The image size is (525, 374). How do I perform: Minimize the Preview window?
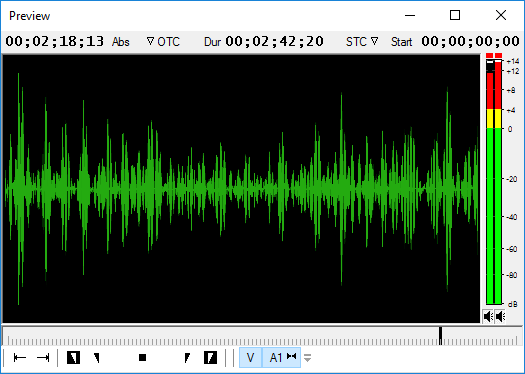tap(410, 15)
